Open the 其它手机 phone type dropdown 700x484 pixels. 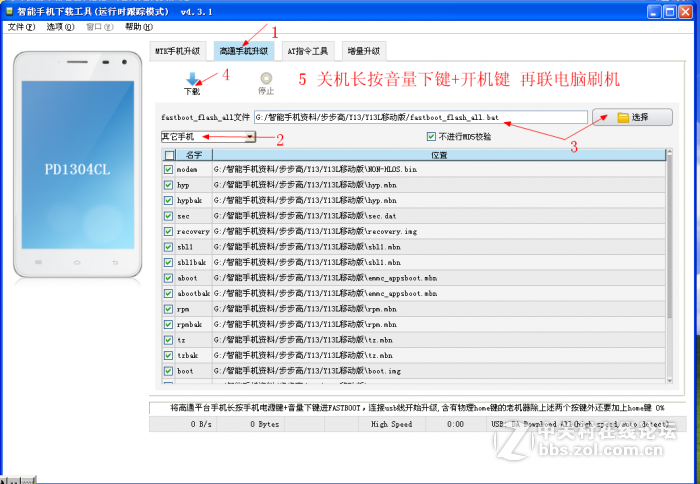tap(208, 137)
